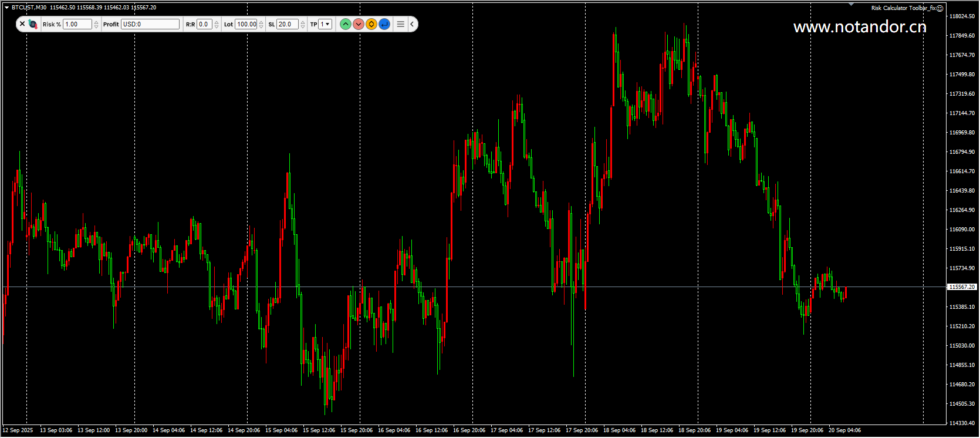Screen dimensions: 980x438
Task: Click the Lot 100.00 input field
Action: click(x=246, y=24)
